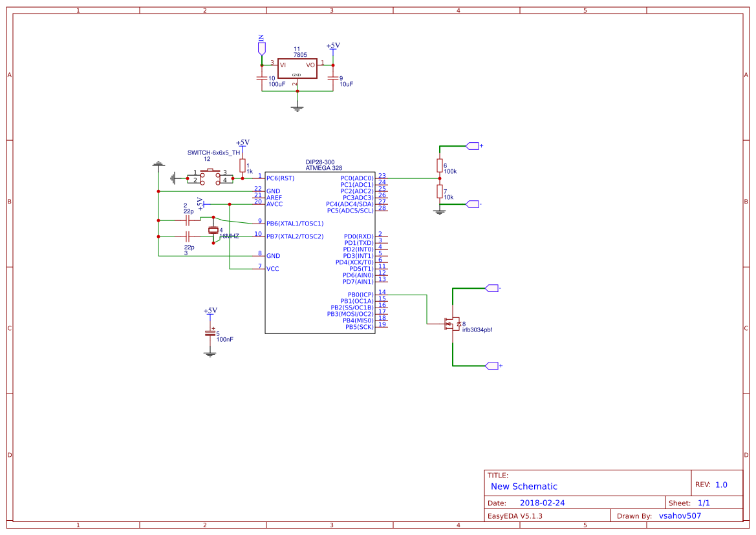Screen dimensions: 756x535
Task: Click the - connector below the 10k resistor
Action: [x=471, y=204]
